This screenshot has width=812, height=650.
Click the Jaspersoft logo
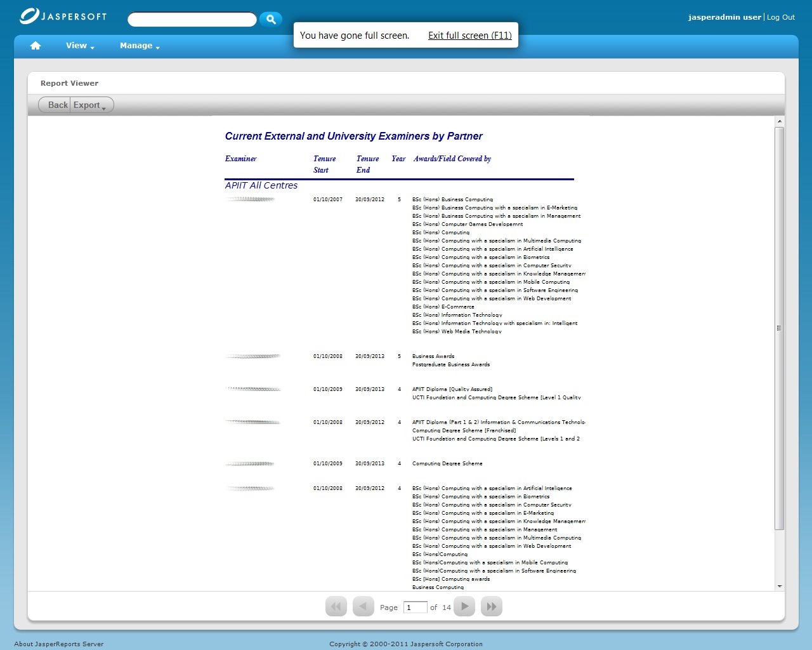pyautogui.click(x=62, y=16)
